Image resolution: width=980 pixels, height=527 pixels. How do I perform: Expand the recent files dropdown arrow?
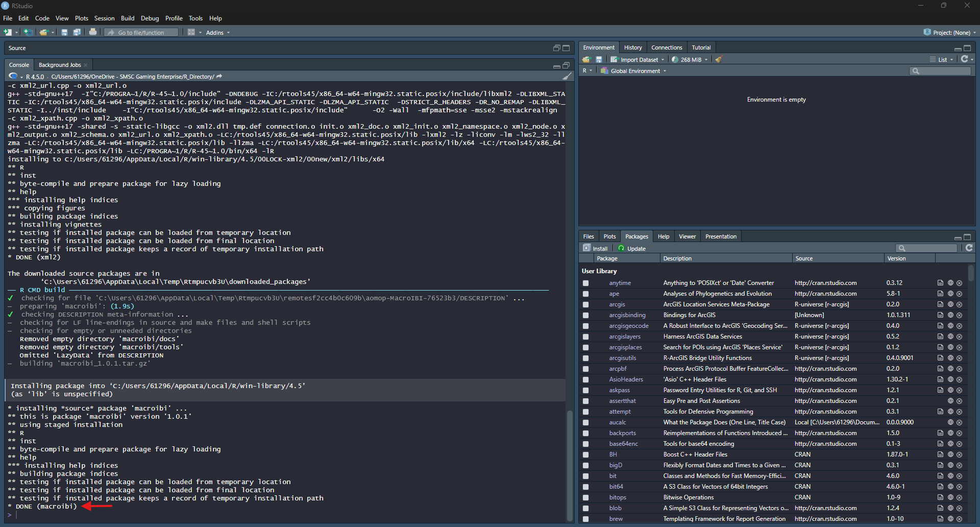click(53, 33)
